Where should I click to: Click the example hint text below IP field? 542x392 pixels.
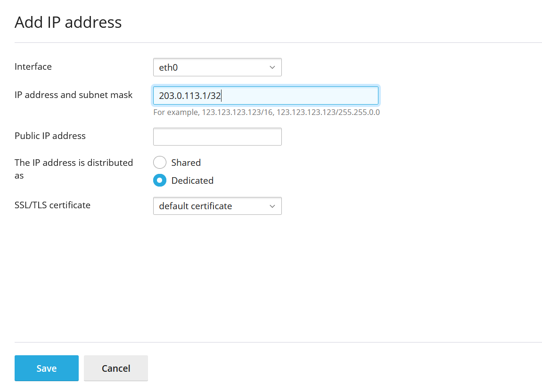tap(266, 112)
